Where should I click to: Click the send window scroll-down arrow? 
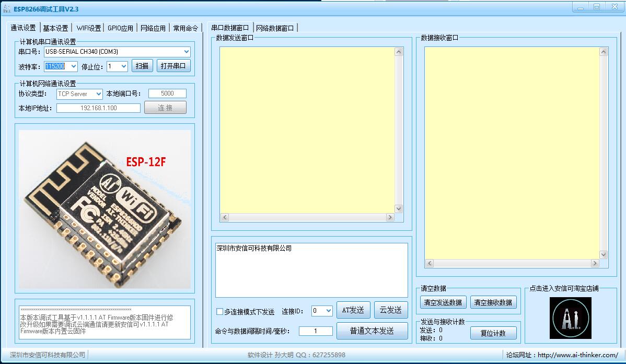coord(399,209)
